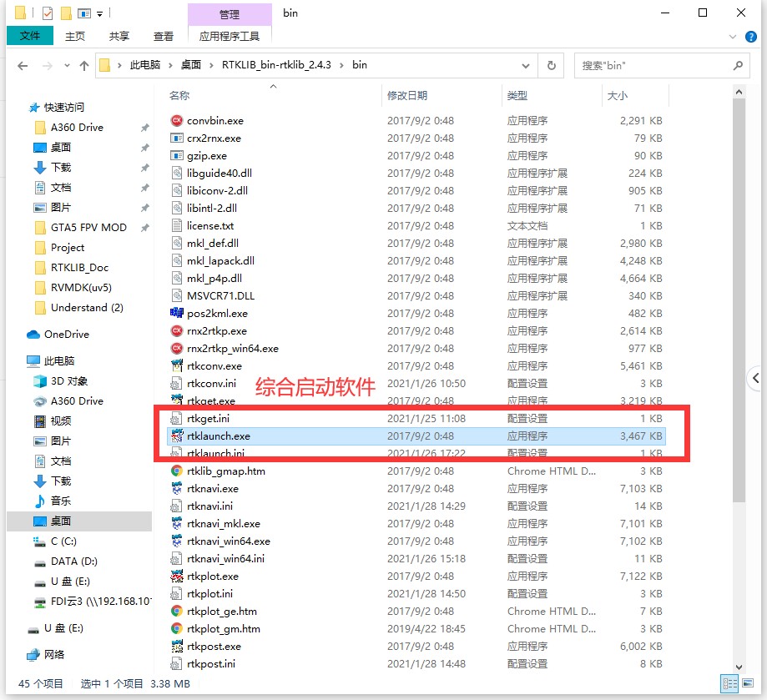Open the quick access toolbar dropdown arrow
This screenshot has height=700, width=767.
click(99, 13)
